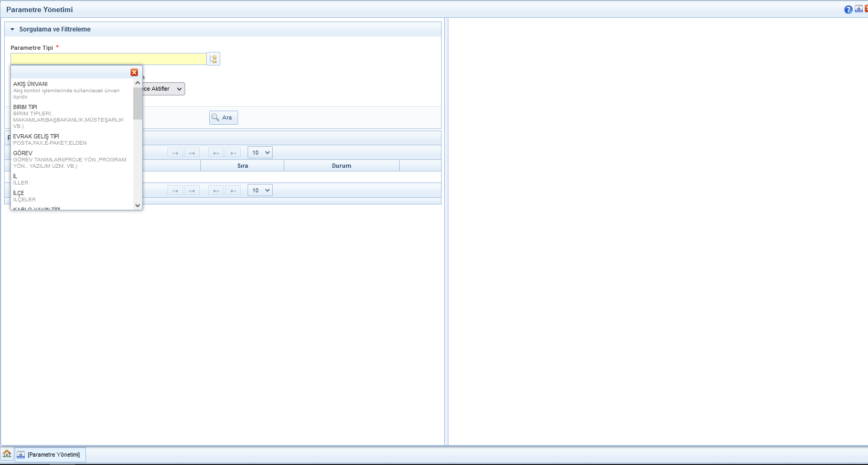Close the parameter type popup list
868x465 pixels.
[134, 72]
